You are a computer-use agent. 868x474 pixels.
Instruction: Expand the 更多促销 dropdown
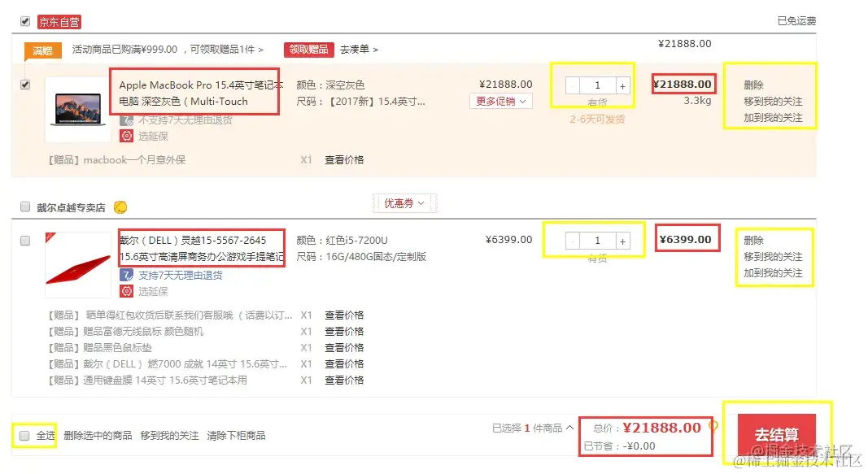point(501,101)
